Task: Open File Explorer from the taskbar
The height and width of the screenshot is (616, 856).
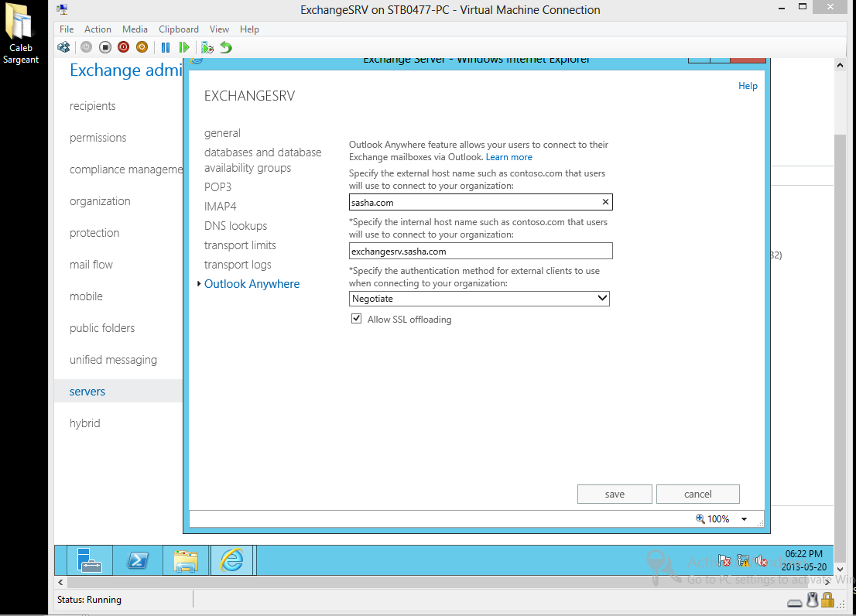Action: click(x=186, y=560)
